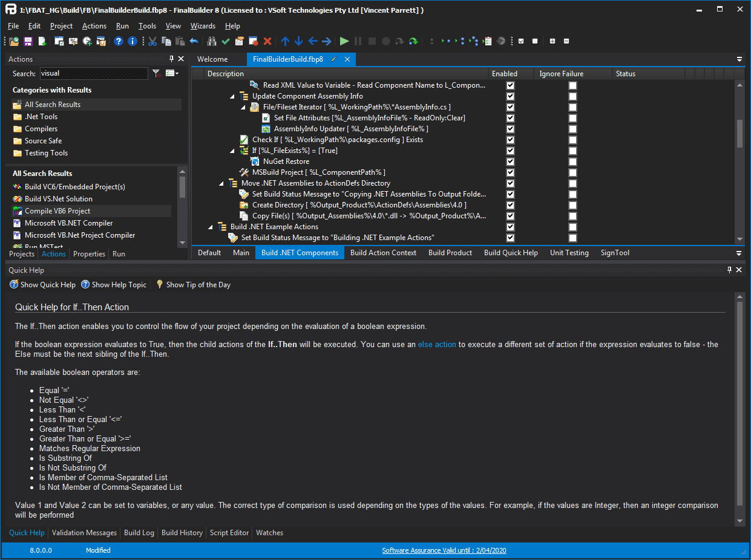Check Ignore Failure for MSBuild Project row
751x560 pixels.
pyautogui.click(x=572, y=172)
